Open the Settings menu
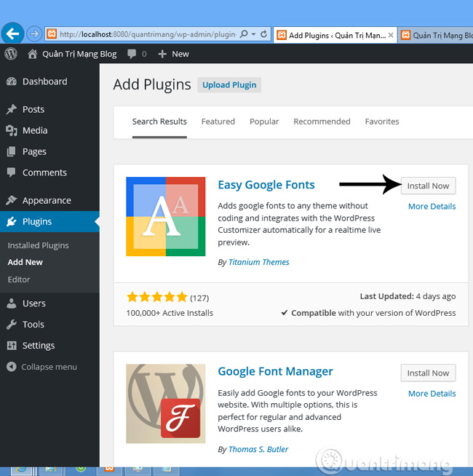Screen dimensions: 473x476 coord(39,346)
